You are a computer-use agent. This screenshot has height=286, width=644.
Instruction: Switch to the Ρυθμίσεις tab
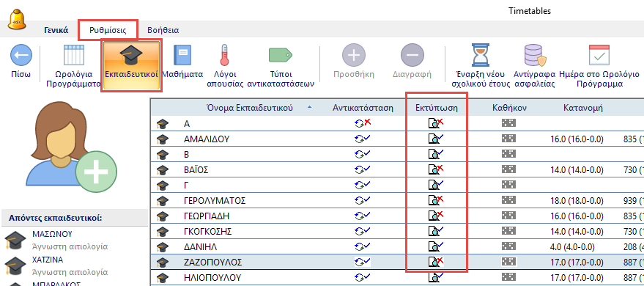108,30
